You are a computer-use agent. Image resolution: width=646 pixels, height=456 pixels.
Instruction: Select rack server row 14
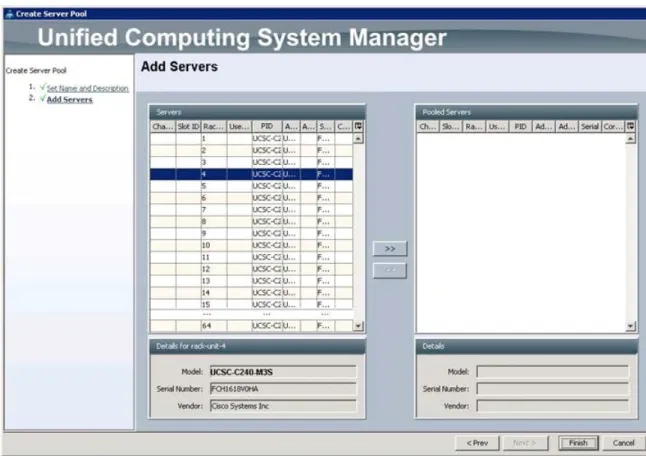[251, 293]
